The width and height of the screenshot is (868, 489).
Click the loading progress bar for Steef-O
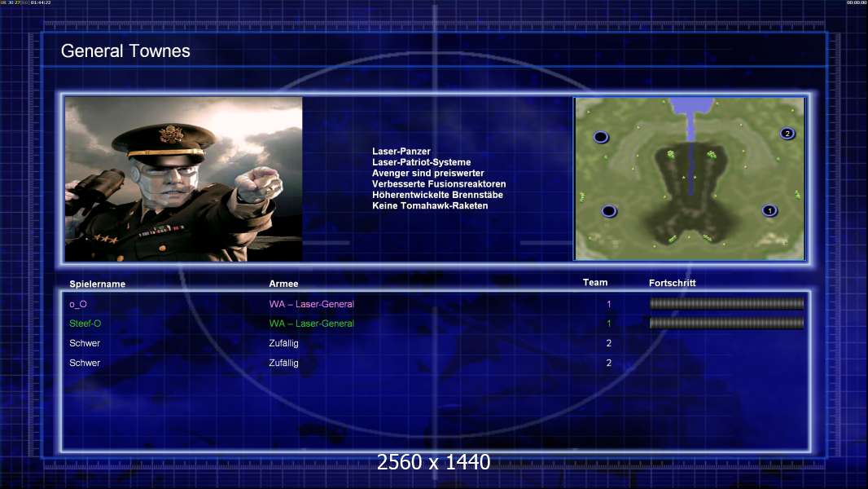(x=726, y=324)
